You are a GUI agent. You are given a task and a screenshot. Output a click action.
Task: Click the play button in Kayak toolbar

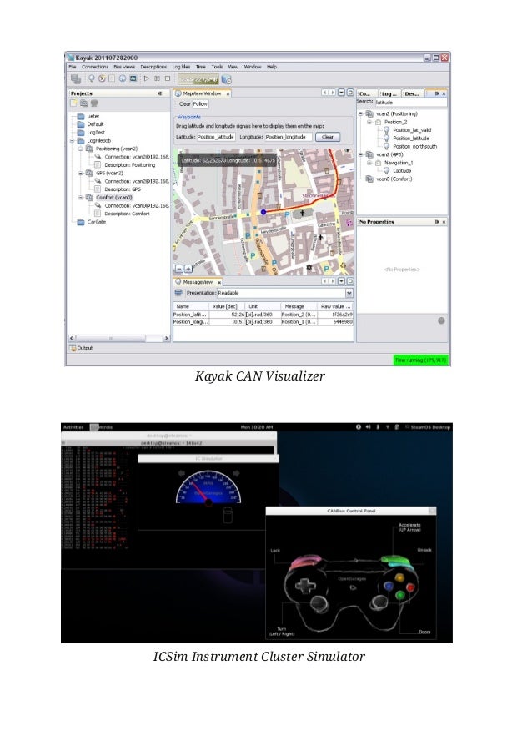(x=147, y=78)
